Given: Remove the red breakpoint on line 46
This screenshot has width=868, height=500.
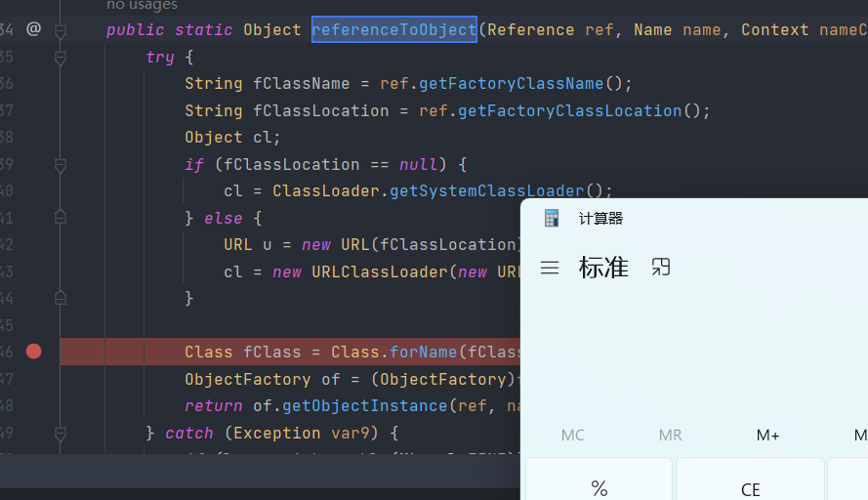Looking at the screenshot, I should coord(34,352).
